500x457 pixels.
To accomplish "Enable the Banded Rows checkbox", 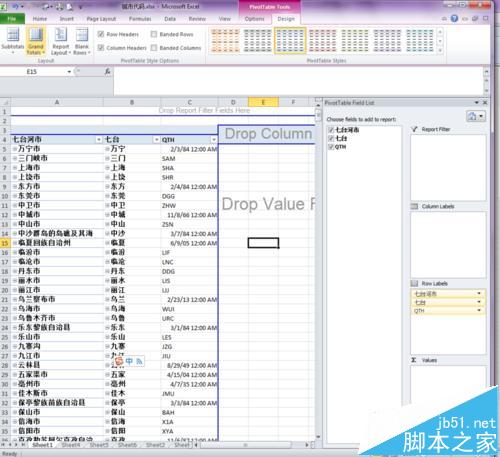I will click(x=154, y=34).
